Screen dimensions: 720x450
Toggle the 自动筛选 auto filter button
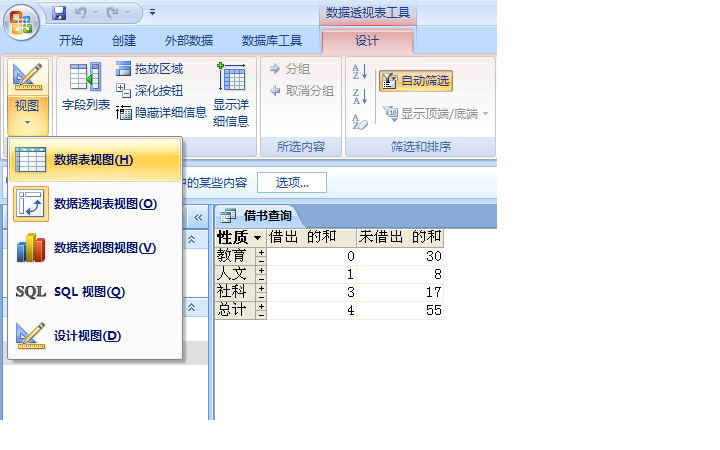pos(416,81)
